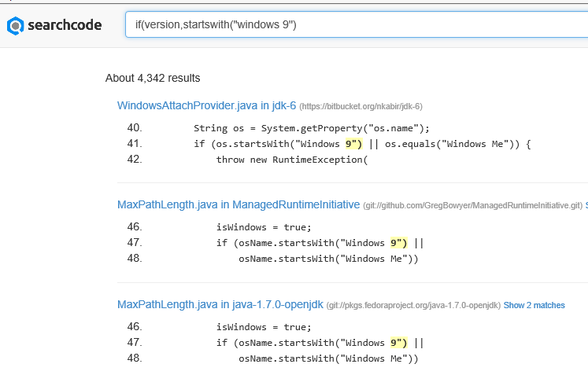Click line number 41. in first result
The image size is (588, 375).
click(135, 144)
